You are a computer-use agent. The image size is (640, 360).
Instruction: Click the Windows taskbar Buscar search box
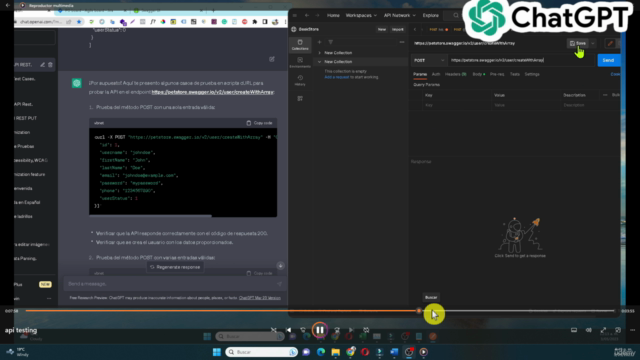click(261, 352)
